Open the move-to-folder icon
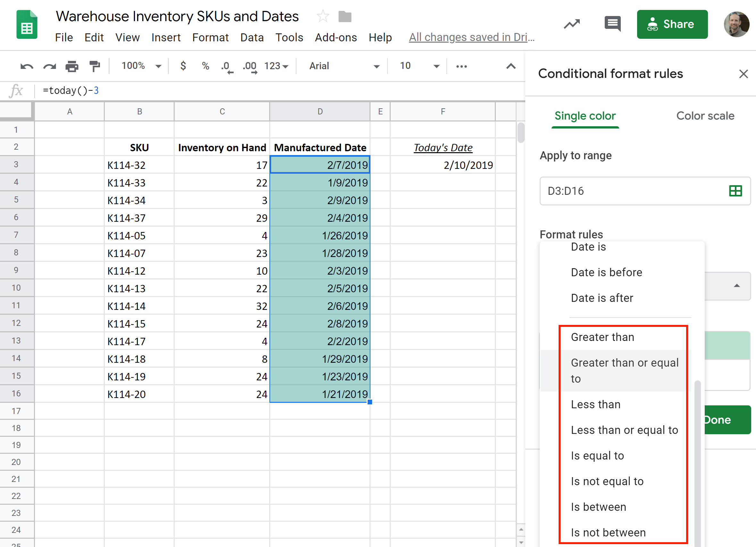 [345, 16]
